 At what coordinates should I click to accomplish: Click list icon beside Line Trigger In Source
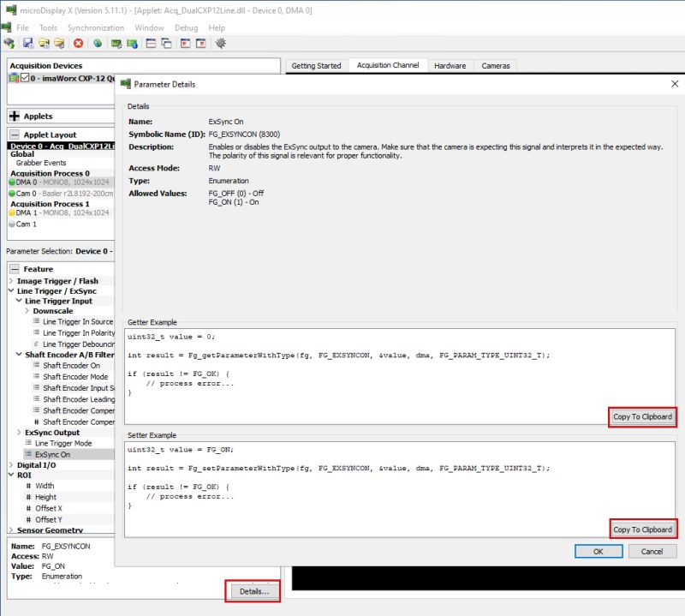coord(37,321)
